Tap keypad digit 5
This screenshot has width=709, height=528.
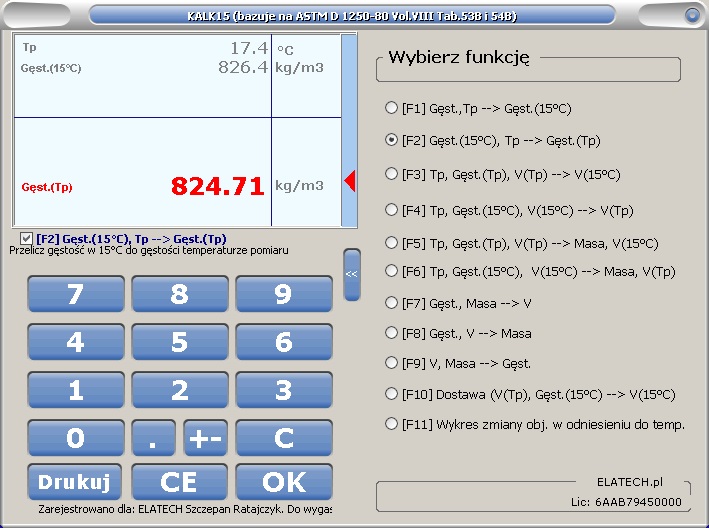[x=180, y=342]
